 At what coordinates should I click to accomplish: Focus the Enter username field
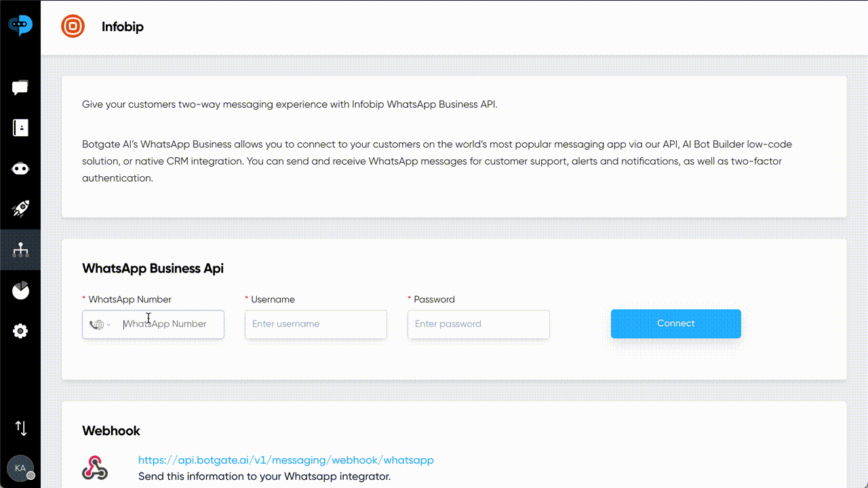click(x=316, y=324)
